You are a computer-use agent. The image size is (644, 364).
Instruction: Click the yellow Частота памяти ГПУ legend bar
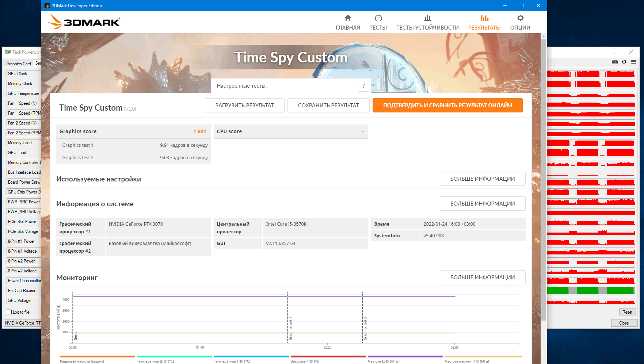coord(483,357)
